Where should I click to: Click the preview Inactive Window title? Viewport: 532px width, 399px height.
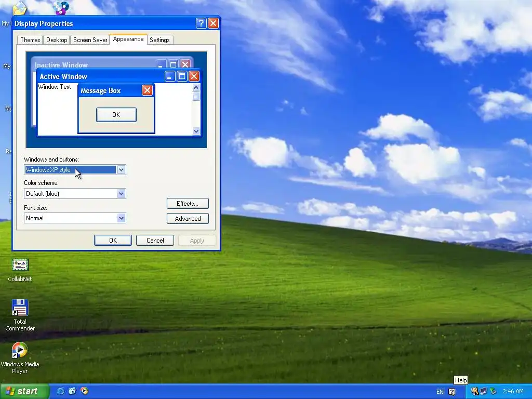coord(61,65)
